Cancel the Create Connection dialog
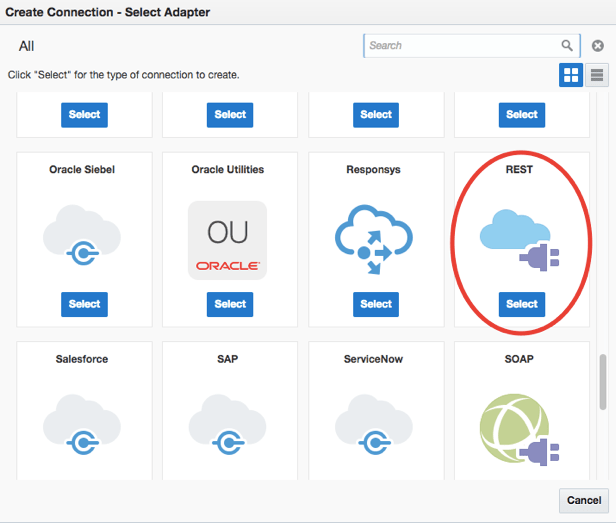The image size is (616, 523). [x=583, y=500]
